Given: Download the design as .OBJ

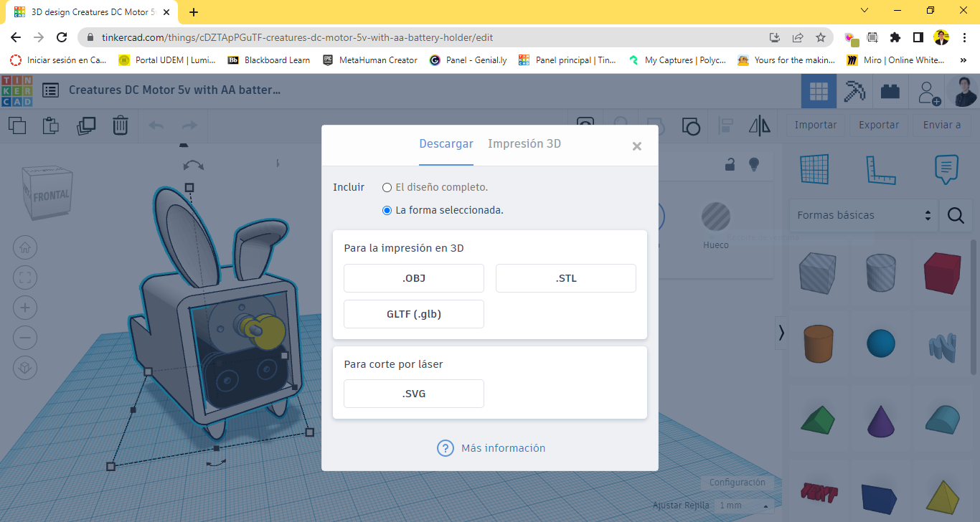Looking at the screenshot, I should coord(414,278).
